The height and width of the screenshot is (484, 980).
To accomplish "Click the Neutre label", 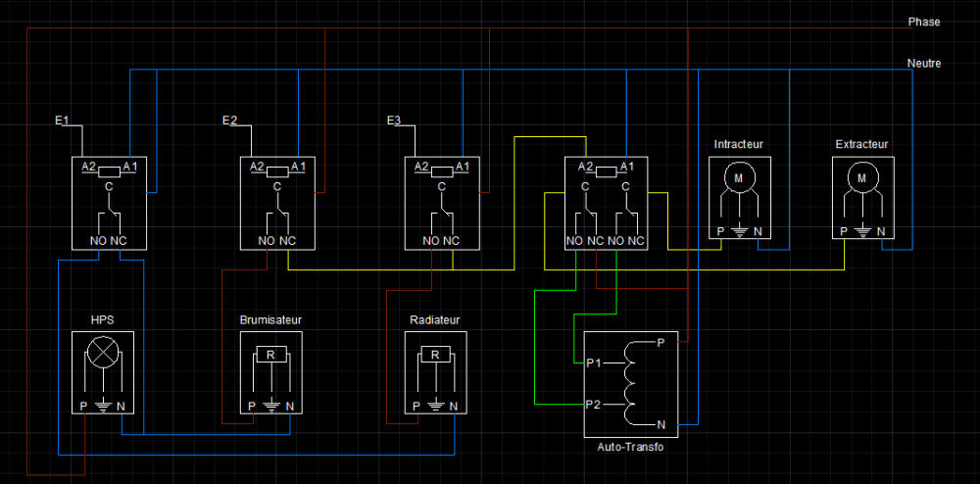I will click(924, 64).
